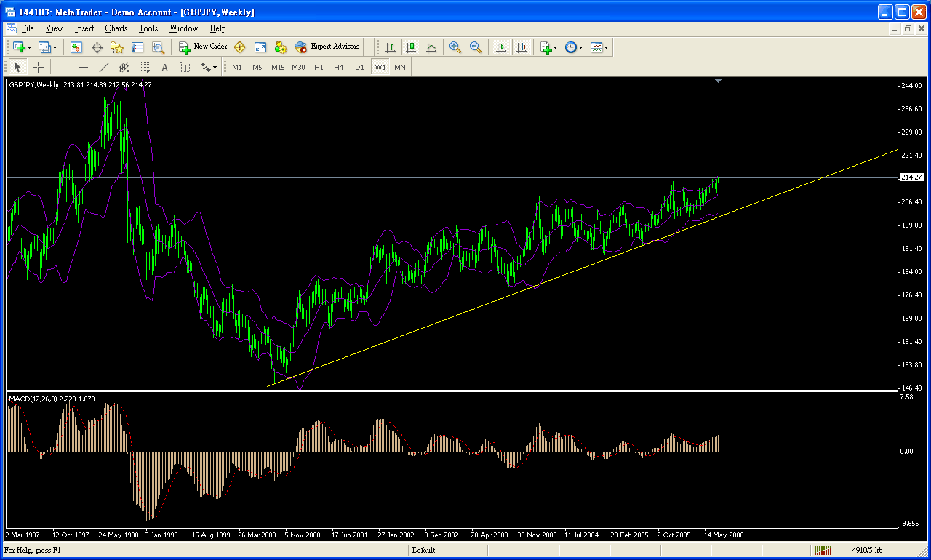Show the Data Window crosshair-target icon
931x560 pixels.
[97, 47]
